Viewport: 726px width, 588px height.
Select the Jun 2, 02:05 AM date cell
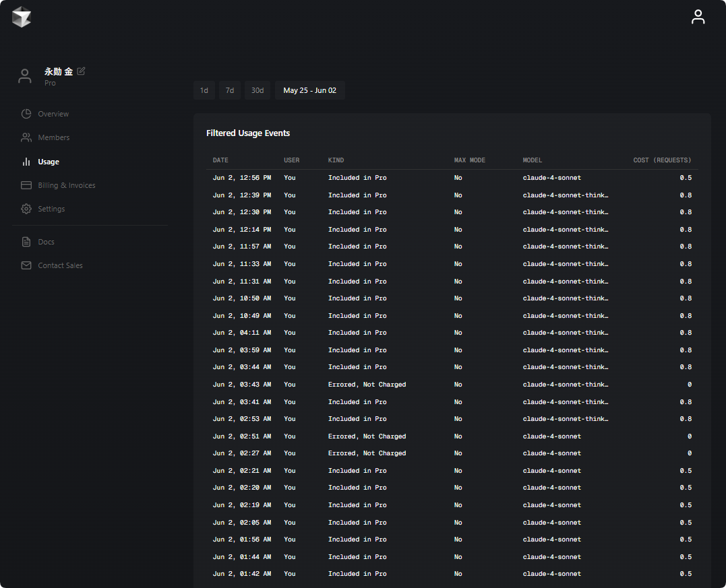(x=242, y=522)
